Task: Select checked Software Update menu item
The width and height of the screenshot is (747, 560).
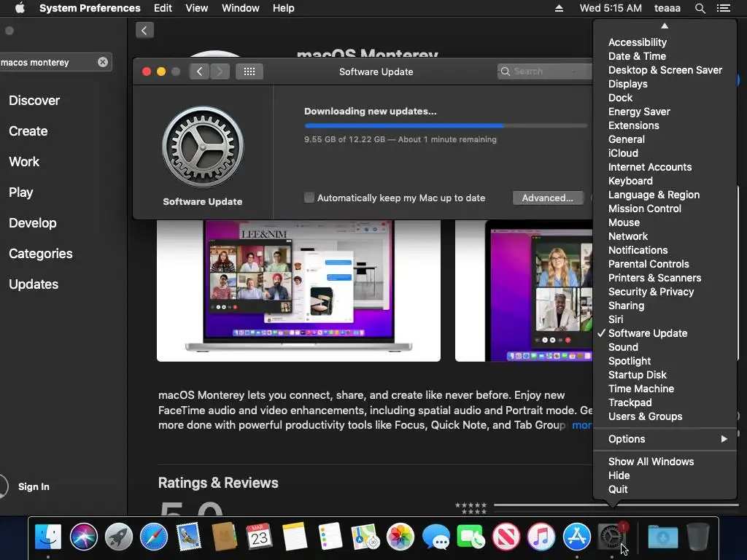Action: [665, 333]
